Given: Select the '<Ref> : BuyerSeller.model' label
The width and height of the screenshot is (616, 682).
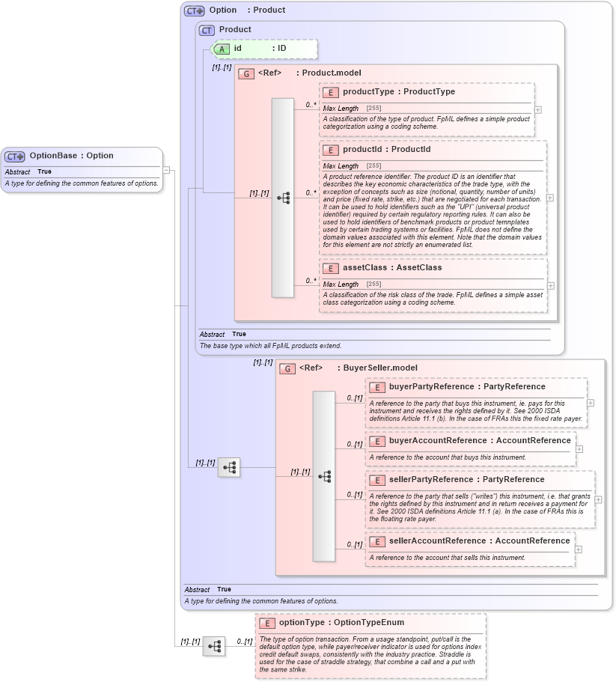Looking at the screenshot, I should coord(359,368).
